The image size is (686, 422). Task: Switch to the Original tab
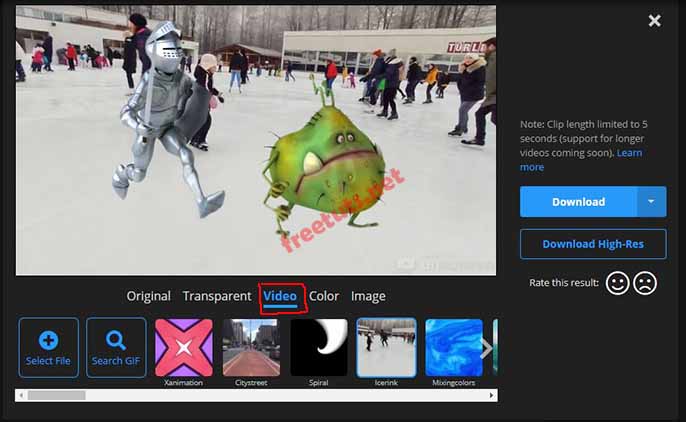point(149,296)
